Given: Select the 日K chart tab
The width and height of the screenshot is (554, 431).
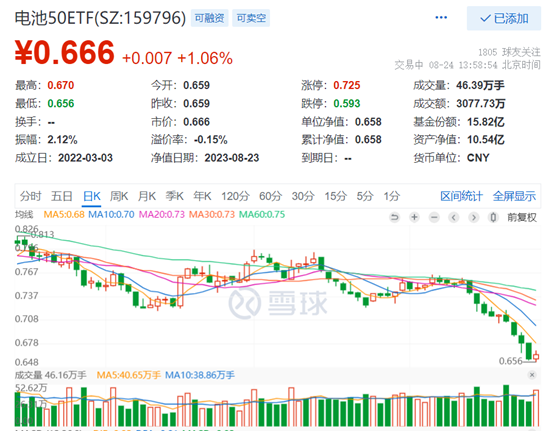Looking at the screenshot, I should (92, 196).
